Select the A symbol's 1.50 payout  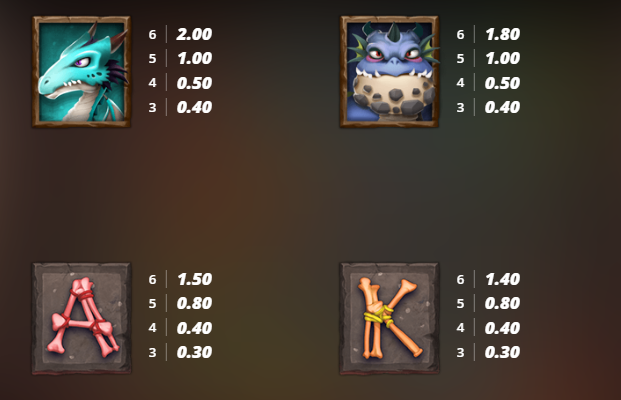click(194, 279)
